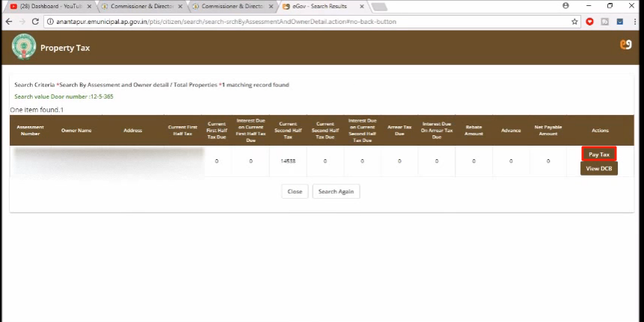Switch to the second Commissioner & Director tab
This screenshot has height=322, width=644.
141,7
